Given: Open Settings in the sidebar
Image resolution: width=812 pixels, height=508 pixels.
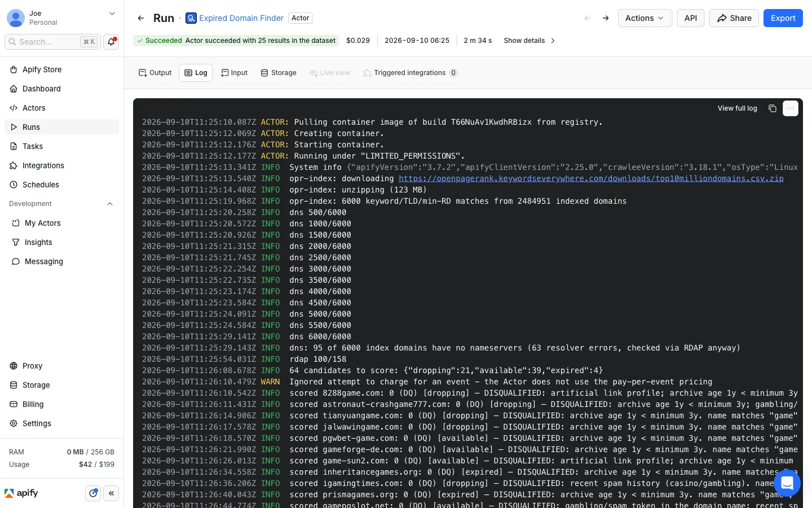Looking at the screenshot, I should coord(61,423).
